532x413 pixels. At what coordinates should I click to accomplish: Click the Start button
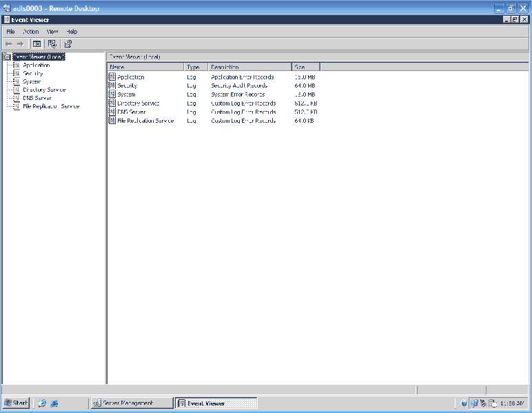click(x=16, y=403)
